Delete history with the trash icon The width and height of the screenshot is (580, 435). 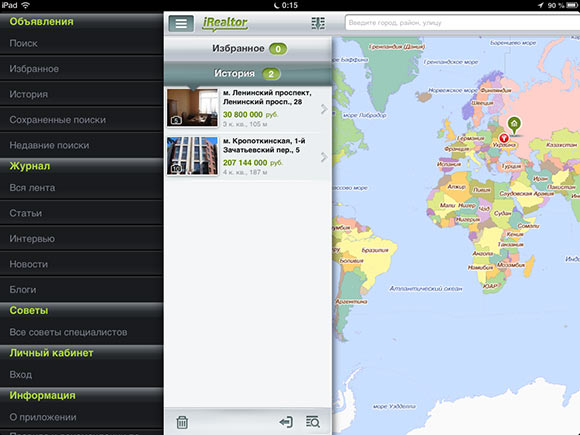182,422
